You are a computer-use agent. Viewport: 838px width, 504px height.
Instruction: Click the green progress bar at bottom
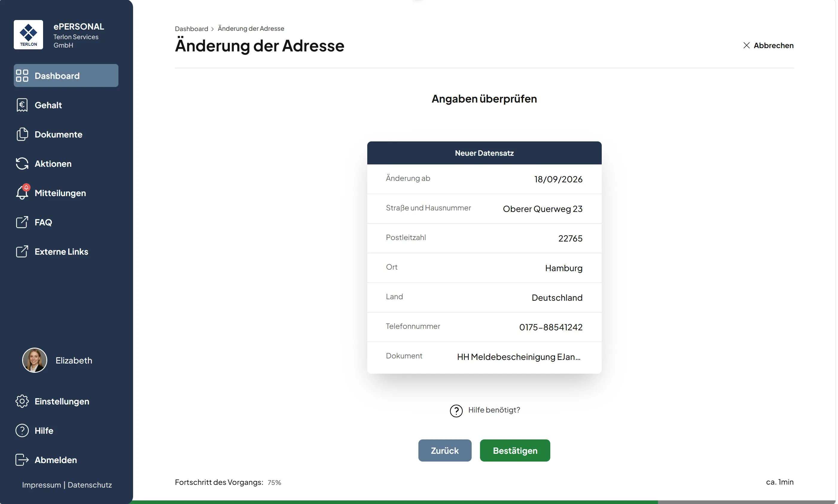point(394,502)
